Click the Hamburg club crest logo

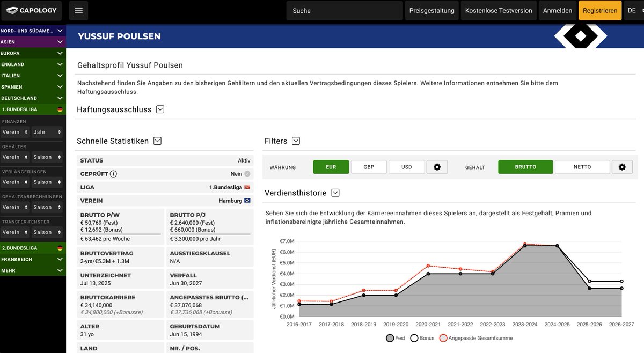(x=581, y=35)
